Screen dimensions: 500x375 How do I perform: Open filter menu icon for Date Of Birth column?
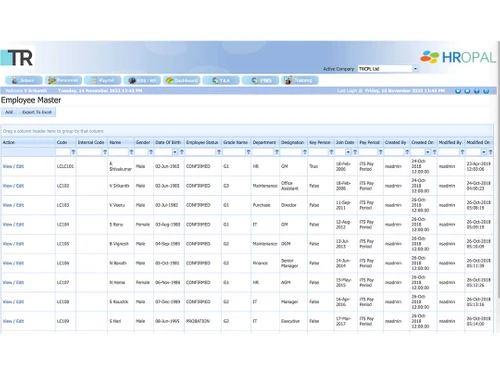click(x=182, y=152)
